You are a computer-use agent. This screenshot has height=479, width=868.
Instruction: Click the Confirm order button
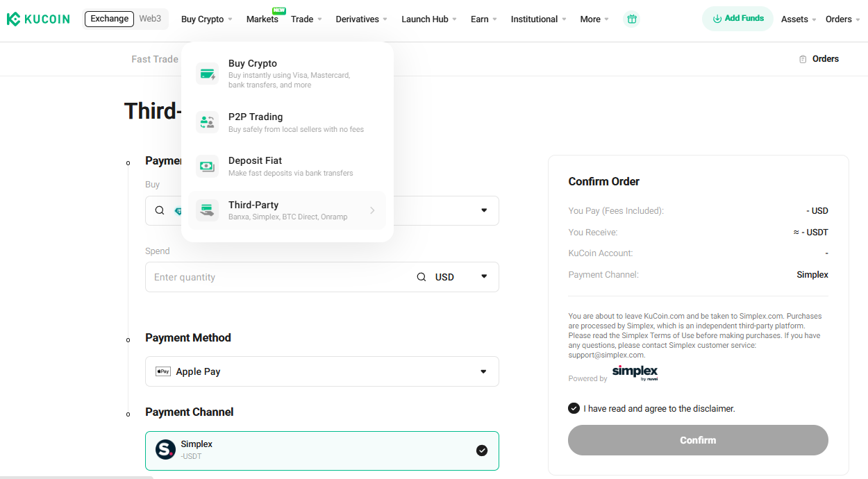(x=698, y=440)
